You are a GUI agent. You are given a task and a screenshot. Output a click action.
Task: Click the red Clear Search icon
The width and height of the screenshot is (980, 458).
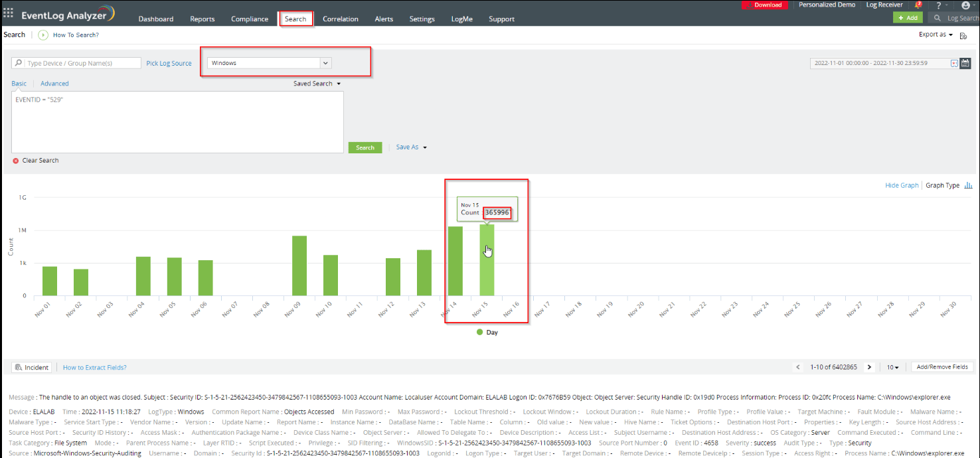[16, 161]
